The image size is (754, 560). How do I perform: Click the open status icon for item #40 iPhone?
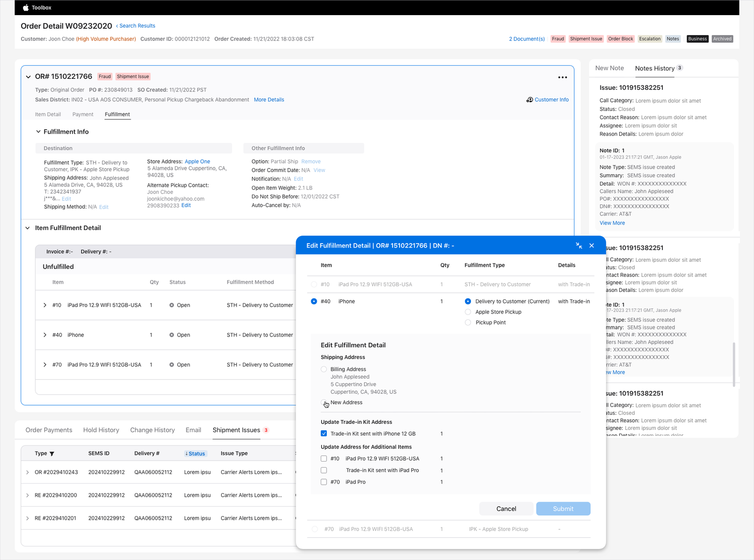(x=172, y=335)
